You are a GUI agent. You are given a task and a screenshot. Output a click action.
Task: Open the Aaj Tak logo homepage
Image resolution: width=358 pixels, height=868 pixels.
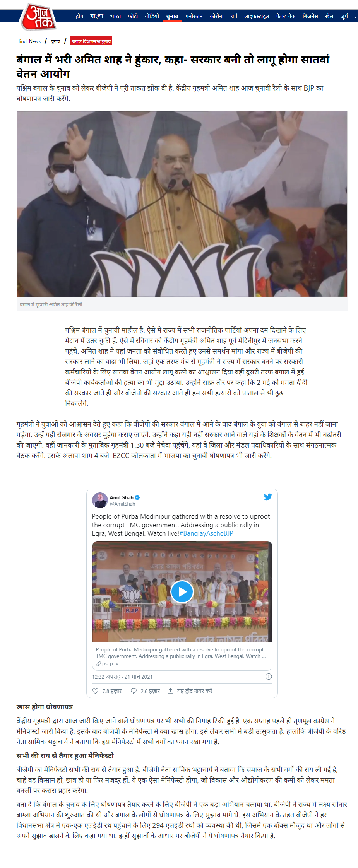(x=38, y=17)
